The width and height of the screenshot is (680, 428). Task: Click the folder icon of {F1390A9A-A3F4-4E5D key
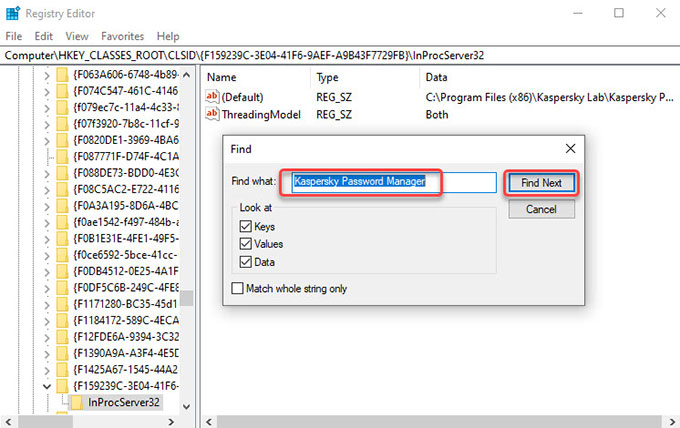point(62,353)
